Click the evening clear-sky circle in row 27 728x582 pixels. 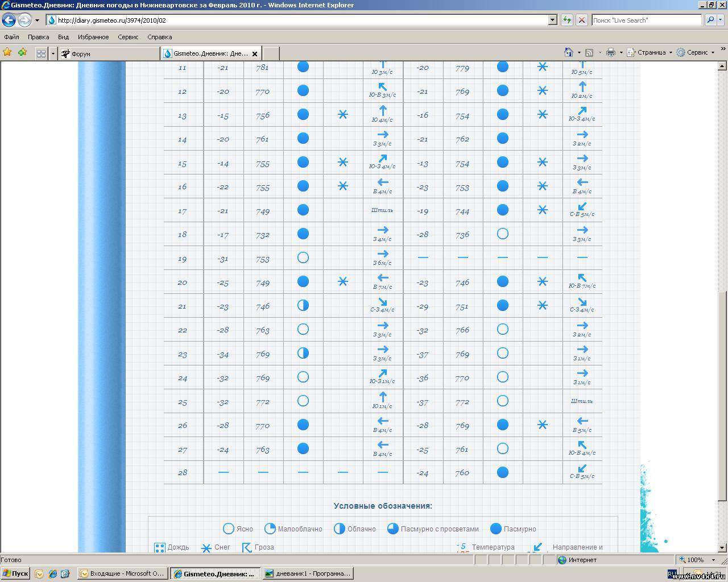(x=503, y=448)
